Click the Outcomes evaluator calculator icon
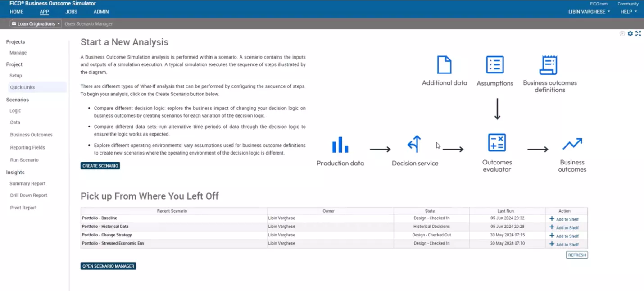The height and width of the screenshot is (291, 644). [497, 143]
